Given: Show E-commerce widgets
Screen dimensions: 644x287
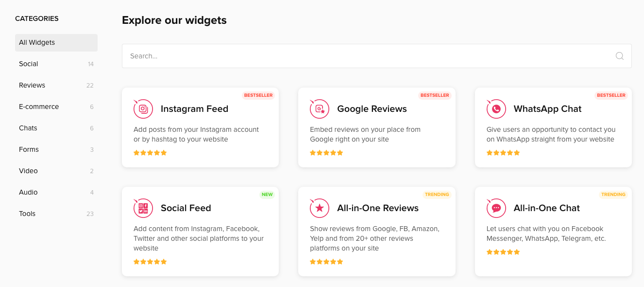Looking at the screenshot, I should (x=39, y=107).
